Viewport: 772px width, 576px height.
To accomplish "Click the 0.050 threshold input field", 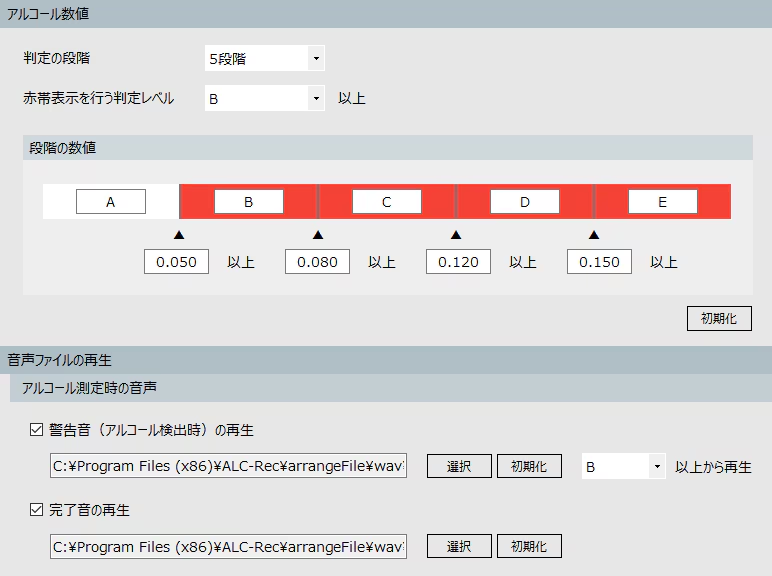I will 177,262.
